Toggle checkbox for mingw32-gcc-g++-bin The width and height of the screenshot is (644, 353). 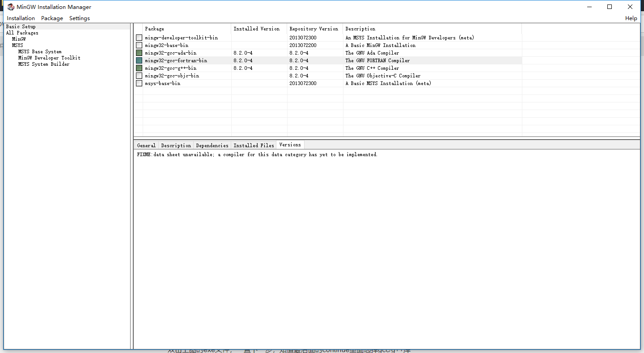(139, 68)
